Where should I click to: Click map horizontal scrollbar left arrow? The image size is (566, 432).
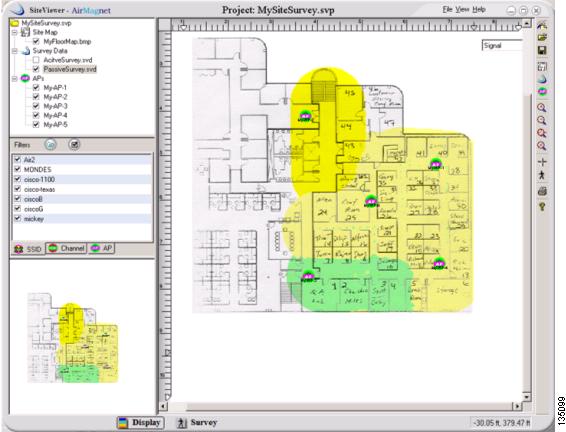163,406
